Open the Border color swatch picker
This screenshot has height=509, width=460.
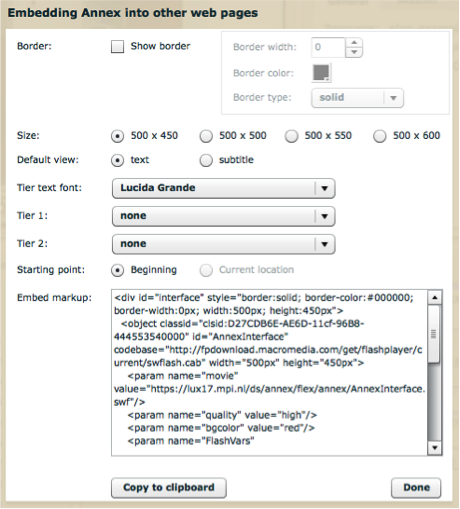pos(321,72)
